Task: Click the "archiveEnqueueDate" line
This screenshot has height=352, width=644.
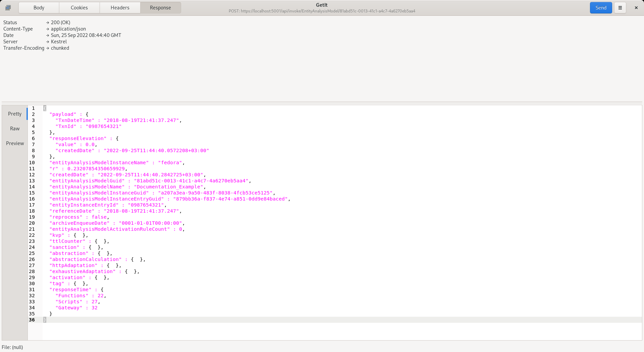Action: [x=117, y=223]
